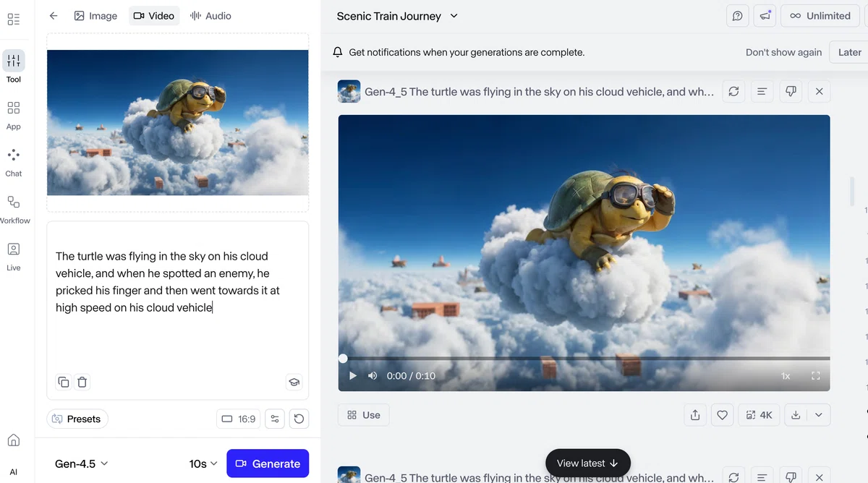Select the Video tab

(x=154, y=16)
